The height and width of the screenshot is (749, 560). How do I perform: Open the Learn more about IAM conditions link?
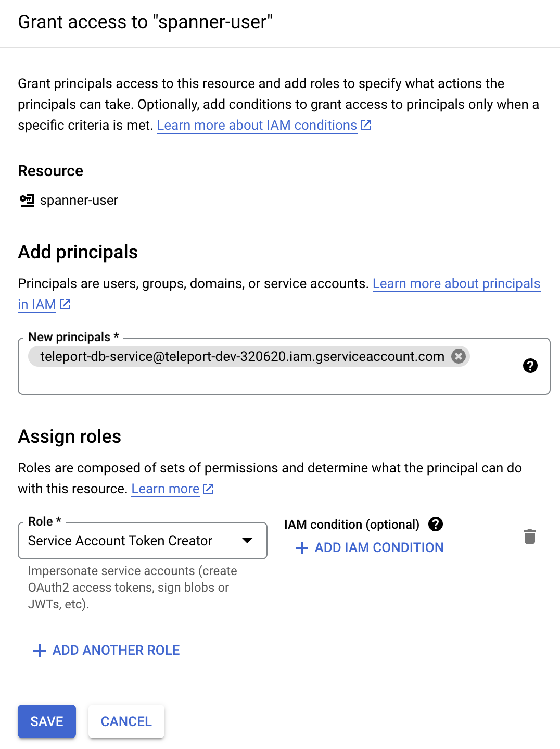(257, 125)
